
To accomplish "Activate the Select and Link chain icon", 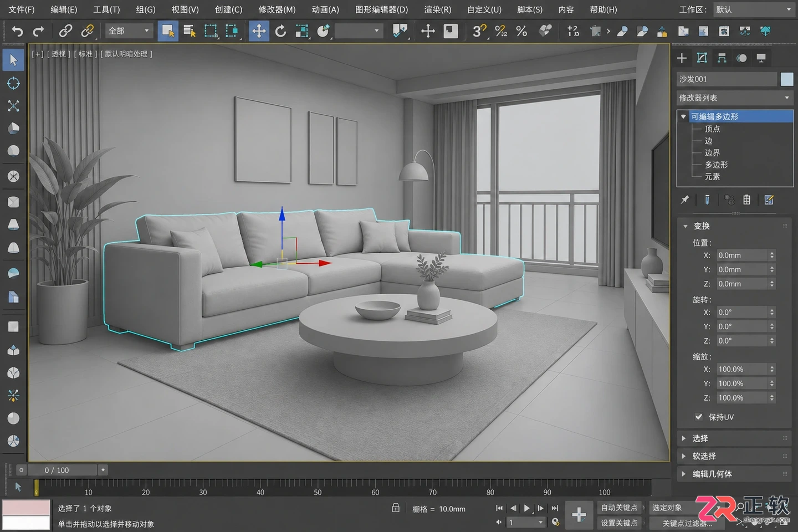I will [65, 31].
